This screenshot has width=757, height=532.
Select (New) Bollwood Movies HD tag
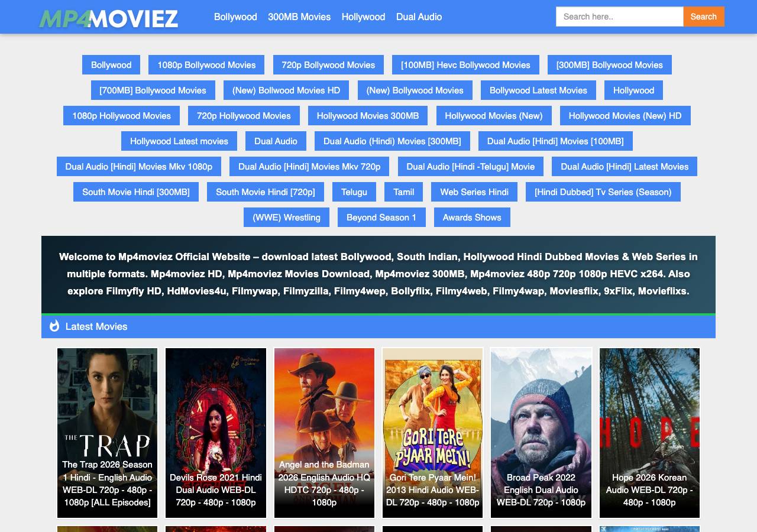[286, 90]
